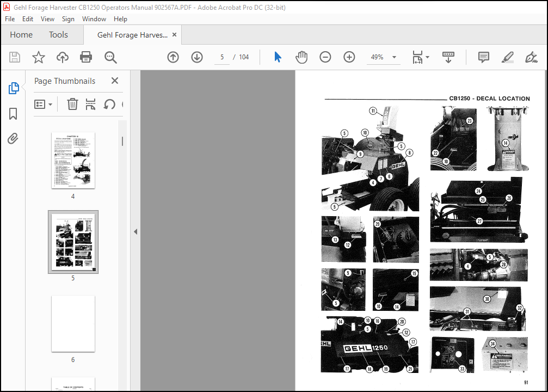The width and height of the screenshot is (548, 392).
Task: Open the fit page options icon
Action: click(x=418, y=57)
